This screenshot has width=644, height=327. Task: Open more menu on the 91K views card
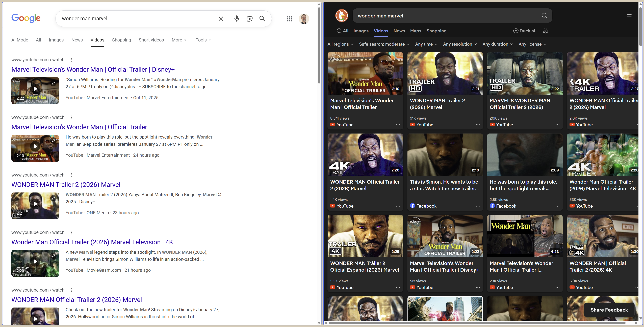pyautogui.click(x=477, y=125)
